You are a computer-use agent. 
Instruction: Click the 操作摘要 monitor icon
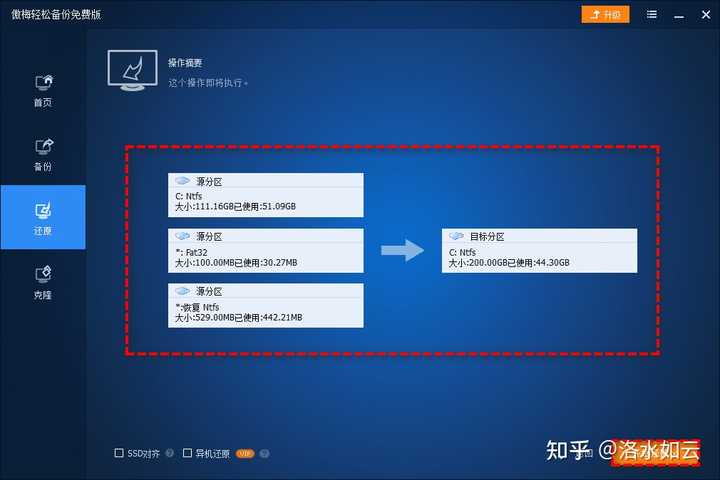[135, 71]
